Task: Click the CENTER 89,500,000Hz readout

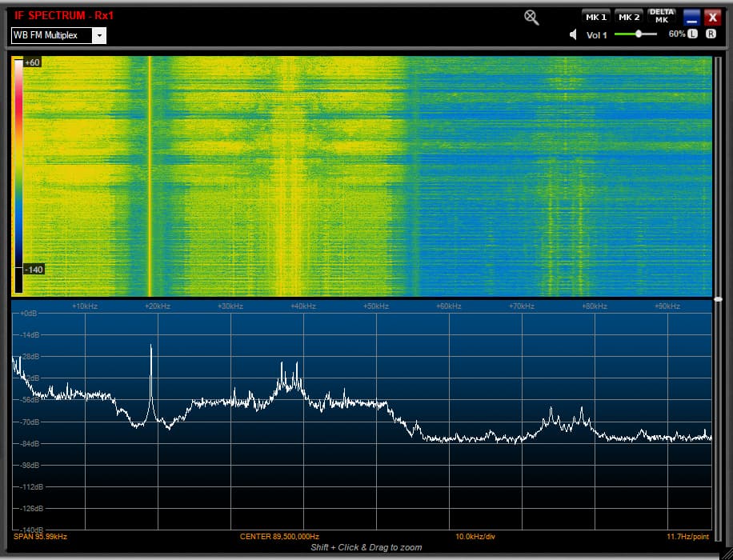Action: 279,536
